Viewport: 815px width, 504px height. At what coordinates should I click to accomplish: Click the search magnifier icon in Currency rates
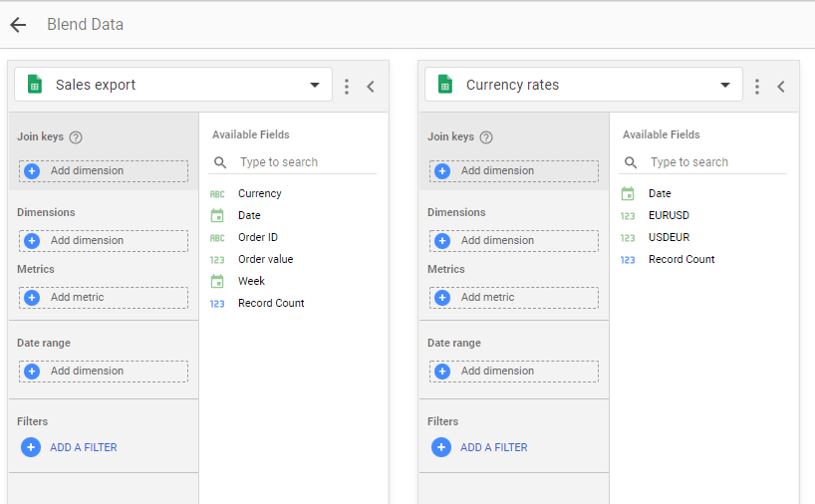[x=631, y=162]
